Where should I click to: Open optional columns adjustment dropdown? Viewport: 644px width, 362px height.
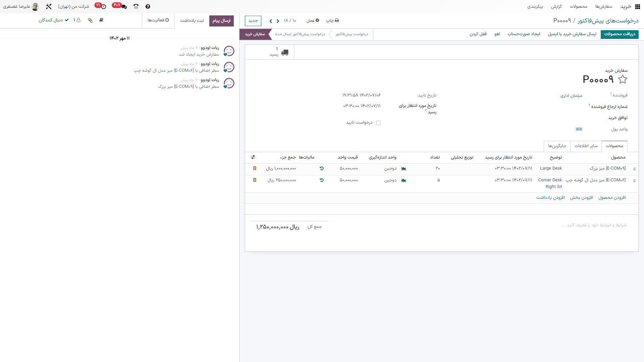click(x=253, y=157)
